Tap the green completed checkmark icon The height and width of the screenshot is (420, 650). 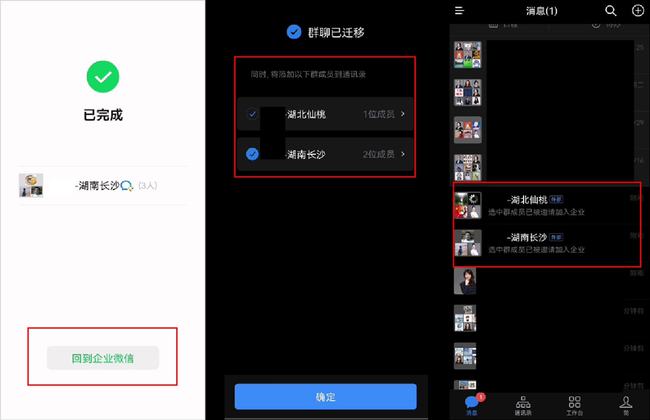[103, 77]
